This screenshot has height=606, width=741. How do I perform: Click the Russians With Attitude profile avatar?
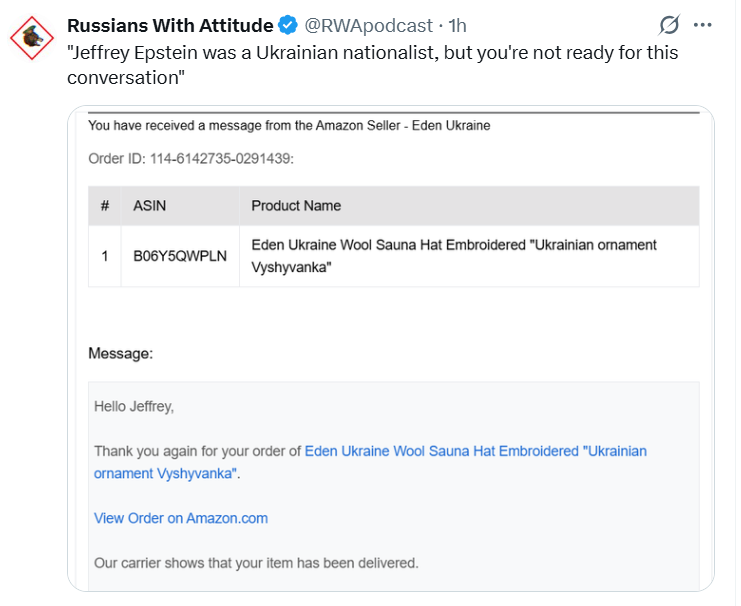pyautogui.click(x=33, y=37)
